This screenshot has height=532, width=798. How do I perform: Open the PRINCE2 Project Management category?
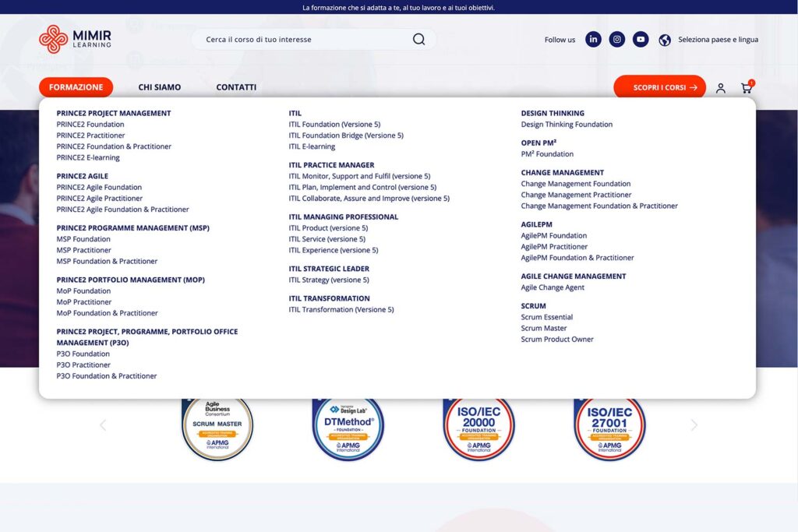(x=114, y=113)
